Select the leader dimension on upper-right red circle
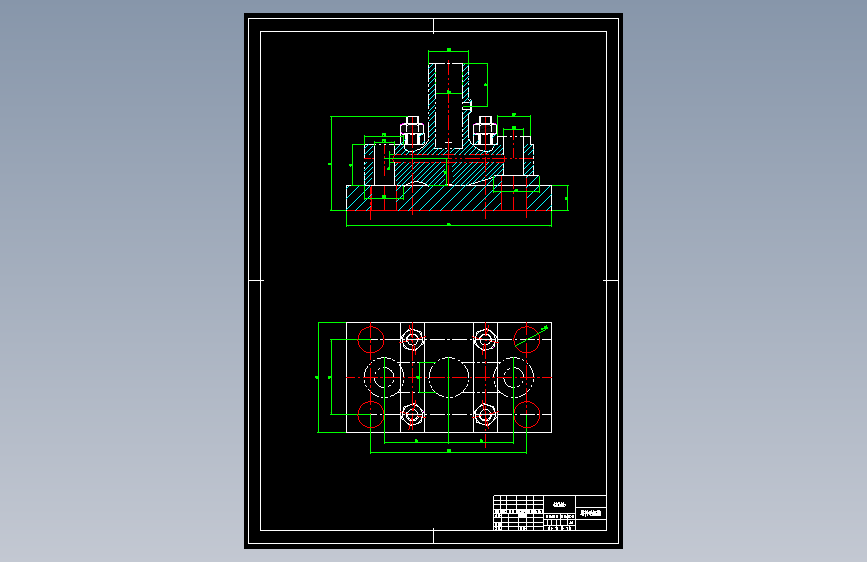This screenshot has width=867, height=562. 532,337
